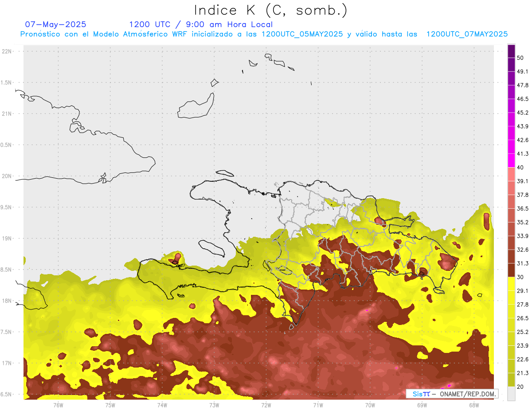
Task: Click the colorbar value 30
Action: [x=520, y=277]
